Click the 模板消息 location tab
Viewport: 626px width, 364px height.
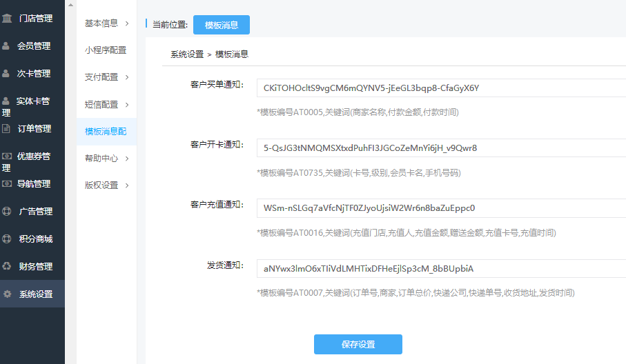point(222,25)
